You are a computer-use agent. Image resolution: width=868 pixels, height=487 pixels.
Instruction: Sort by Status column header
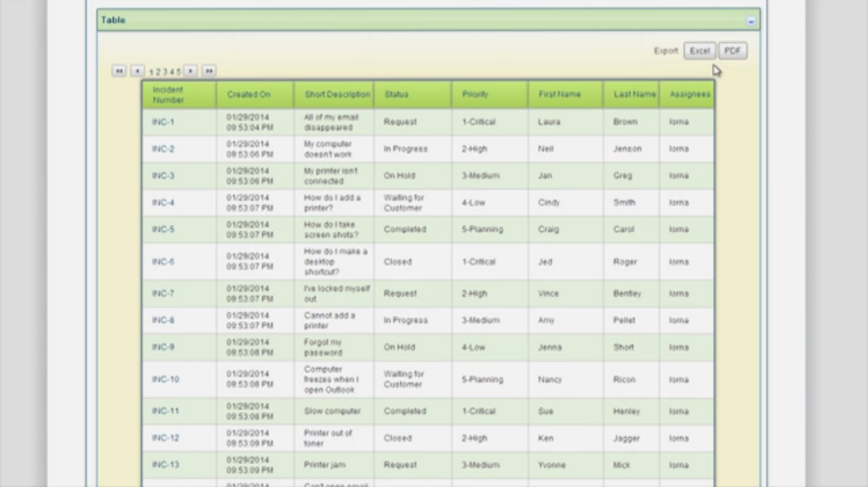click(396, 94)
